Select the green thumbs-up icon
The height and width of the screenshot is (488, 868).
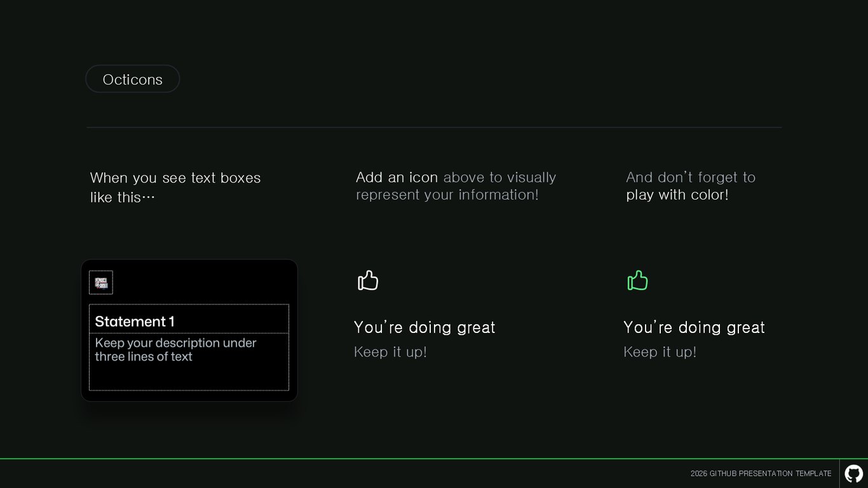[x=637, y=280]
